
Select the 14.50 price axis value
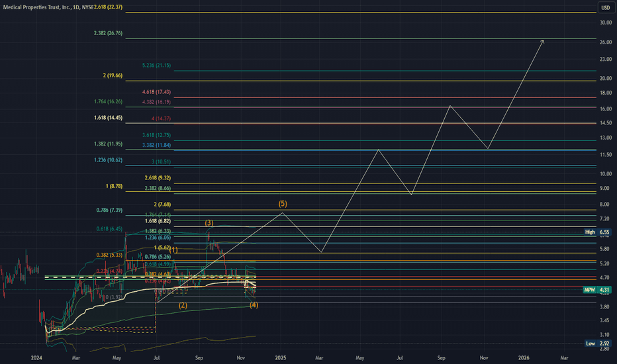(x=606, y=123)
